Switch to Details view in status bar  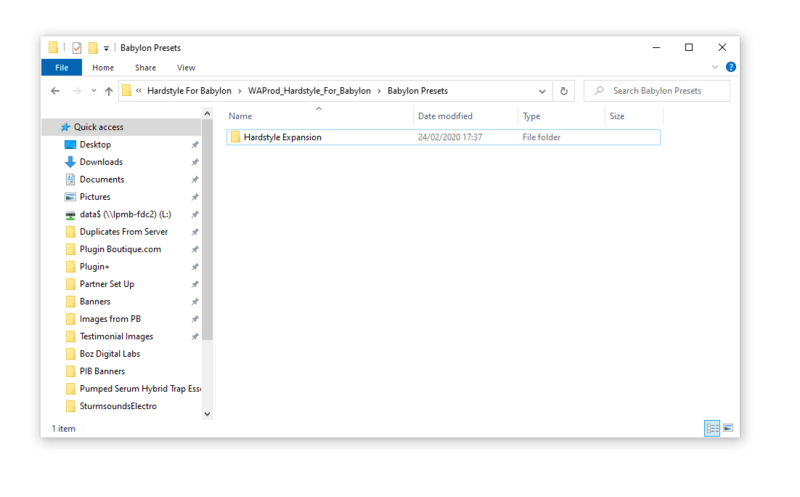pos(712,428)
